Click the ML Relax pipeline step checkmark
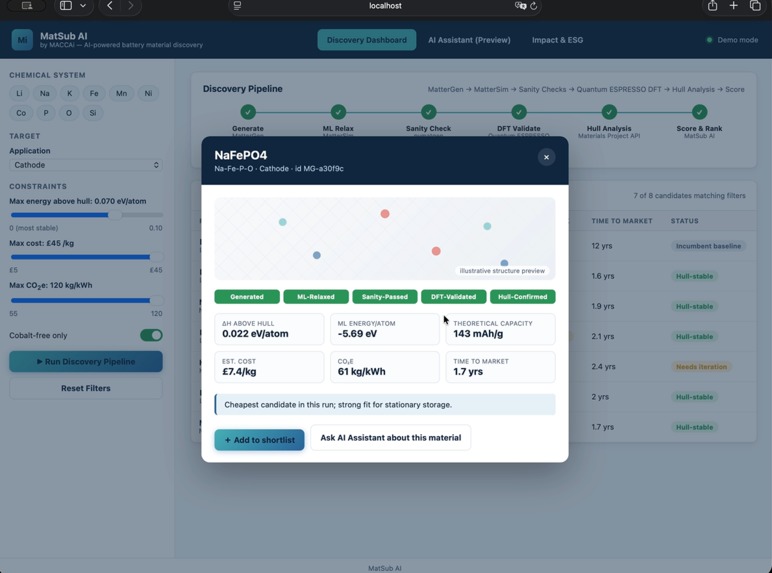This screenshot has height=573, width=772. tap(338, 112)
